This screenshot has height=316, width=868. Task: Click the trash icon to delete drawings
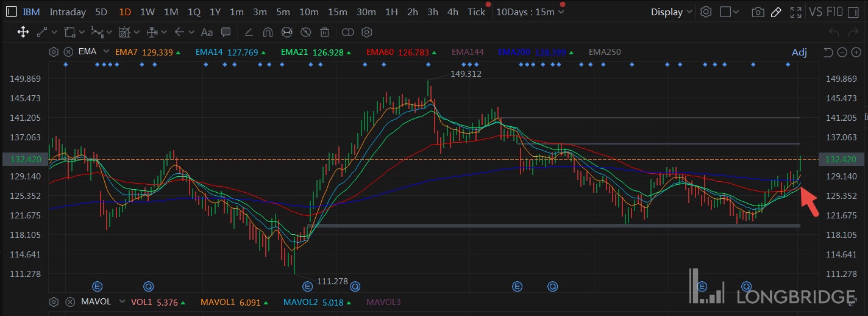coord(325,32)
